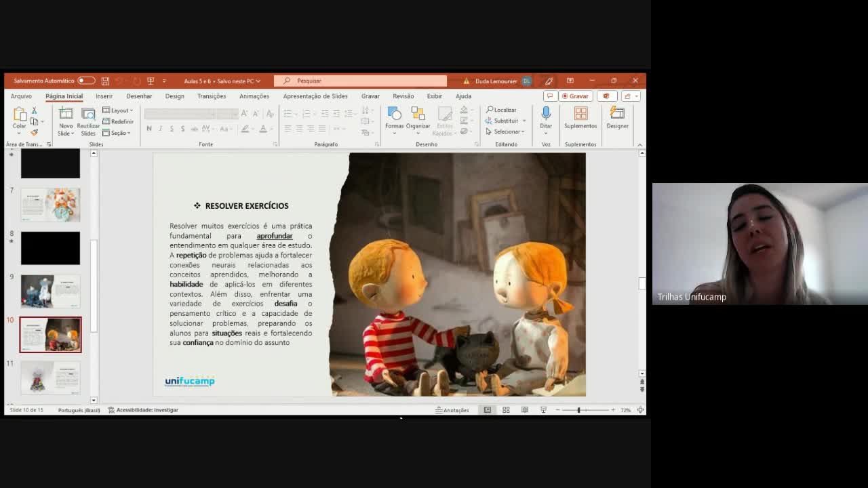Toggle the Salvamento Automático switch

86,81
